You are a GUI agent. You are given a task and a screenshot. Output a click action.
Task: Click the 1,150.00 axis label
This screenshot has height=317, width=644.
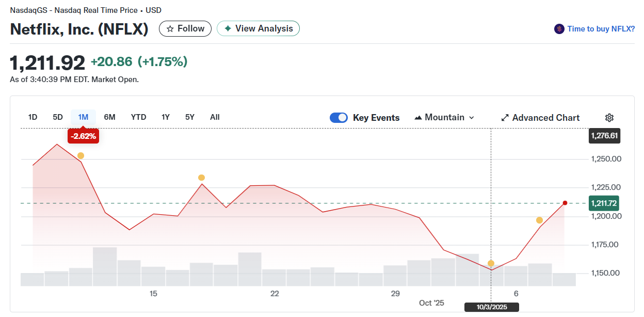pos(606,273)
